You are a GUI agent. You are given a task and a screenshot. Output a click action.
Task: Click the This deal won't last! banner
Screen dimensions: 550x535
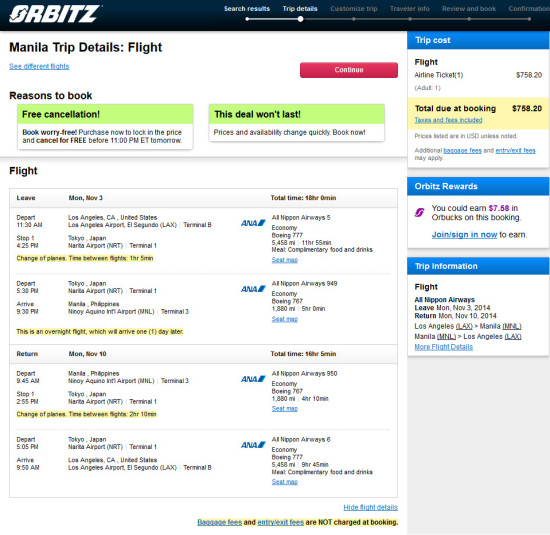[x=297, y=114]
